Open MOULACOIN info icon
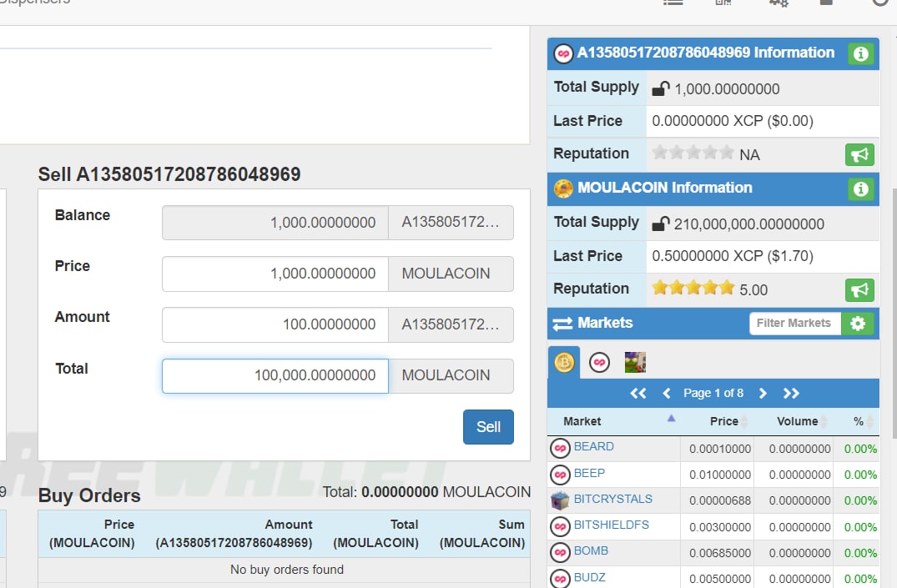Image resolution: width=897 pixels, height=588 pixels. (x=860, y=189)
